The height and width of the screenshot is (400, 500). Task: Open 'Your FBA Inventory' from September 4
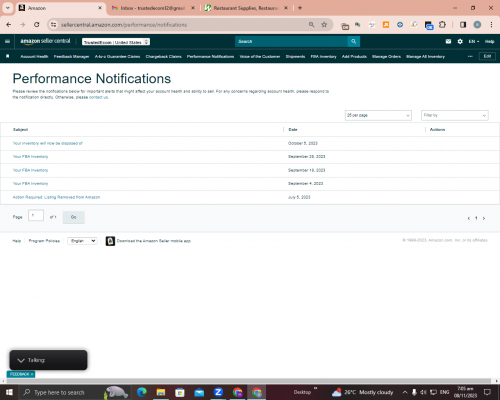pos(30,184)
